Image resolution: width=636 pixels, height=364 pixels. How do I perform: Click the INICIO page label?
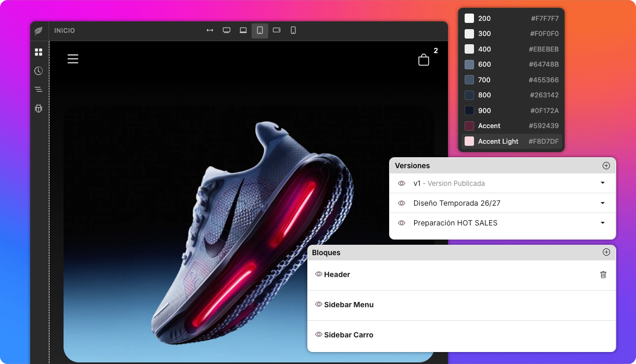65,31
